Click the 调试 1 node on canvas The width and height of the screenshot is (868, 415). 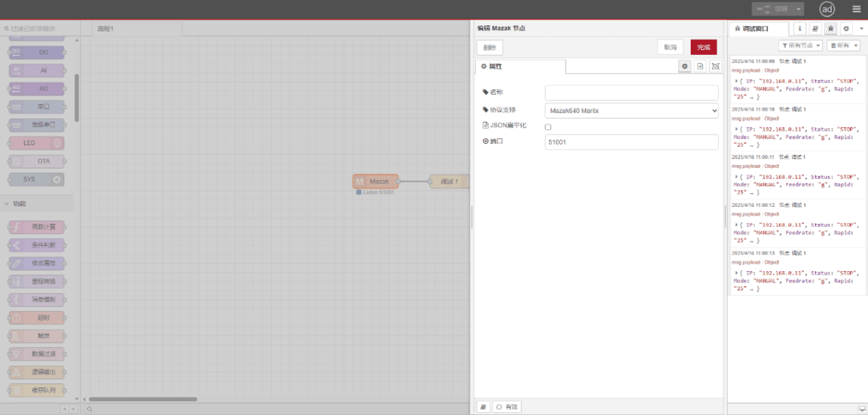tap(450, 181)
